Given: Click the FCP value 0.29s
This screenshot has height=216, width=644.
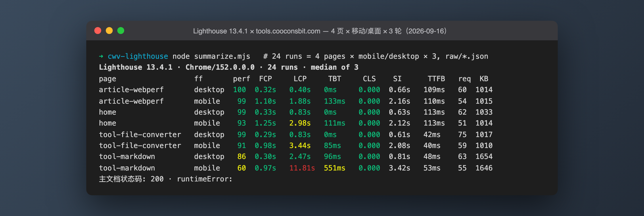Looking at the screenshot, I should 265,134.
